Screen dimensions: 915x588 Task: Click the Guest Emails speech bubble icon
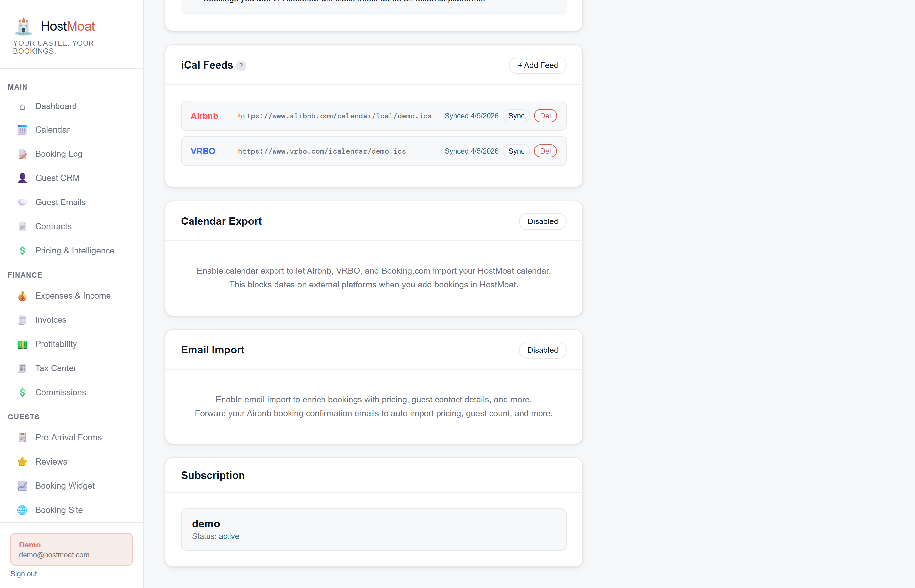point(22,202)
